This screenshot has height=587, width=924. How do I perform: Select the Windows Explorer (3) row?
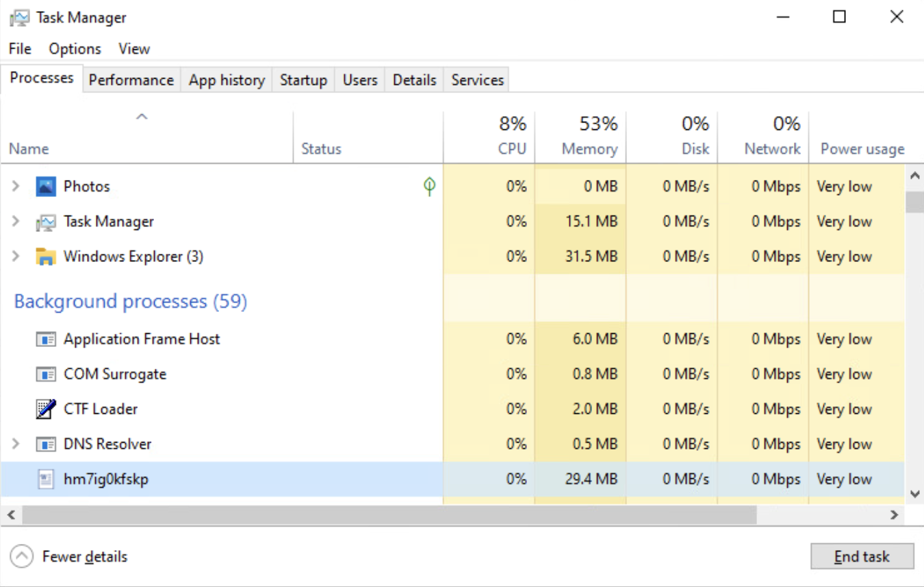tap(452, 257)
